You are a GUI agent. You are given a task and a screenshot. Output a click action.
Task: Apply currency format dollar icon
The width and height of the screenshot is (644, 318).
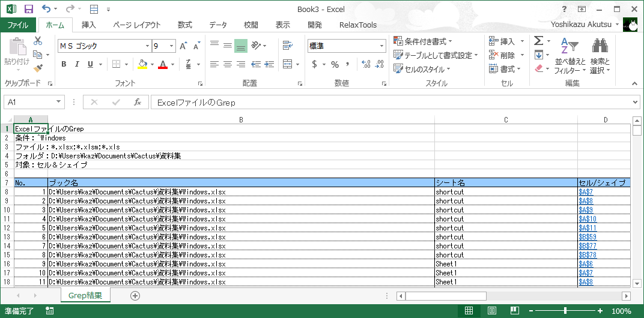click(315, 64)
